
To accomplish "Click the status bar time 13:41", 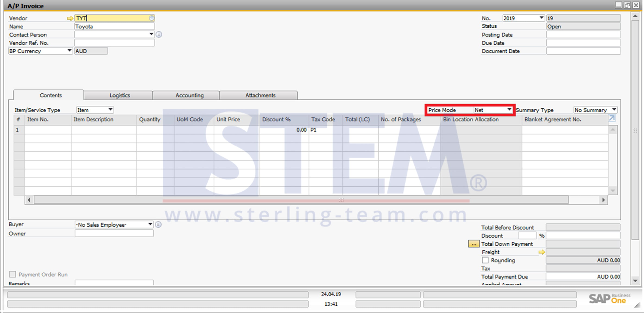I will [331, 304].
